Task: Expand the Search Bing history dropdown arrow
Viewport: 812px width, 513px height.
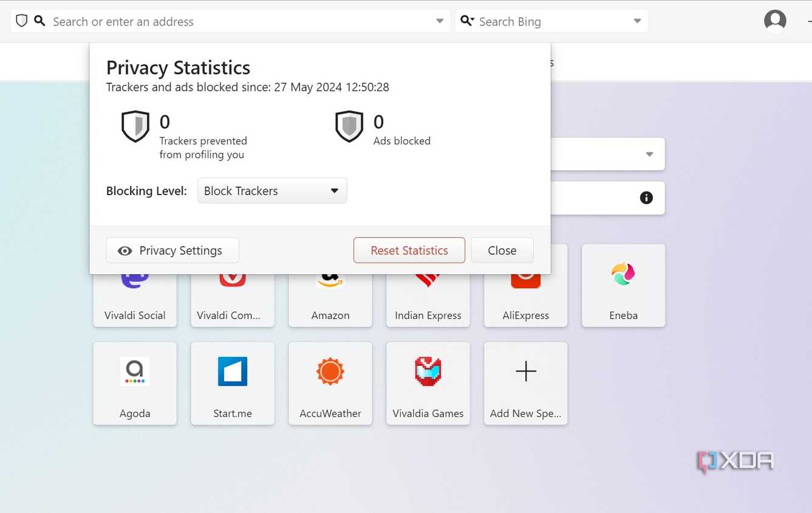Action: (x=637, y=21)
